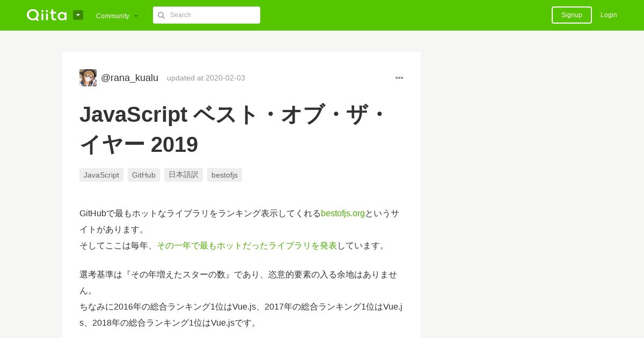Select the 日本語訳 tag
The image size is (644, 338).
pyautogui.click(x=184, y=175)
